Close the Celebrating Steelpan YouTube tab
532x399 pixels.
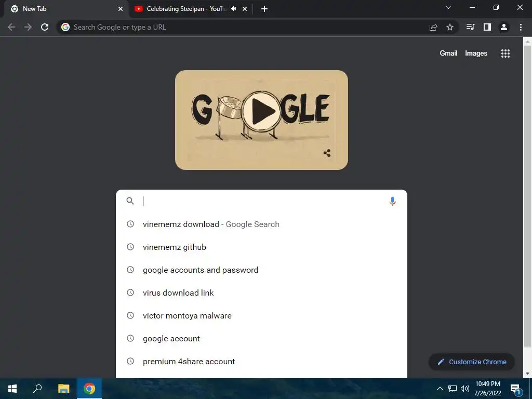pos(245,9)
